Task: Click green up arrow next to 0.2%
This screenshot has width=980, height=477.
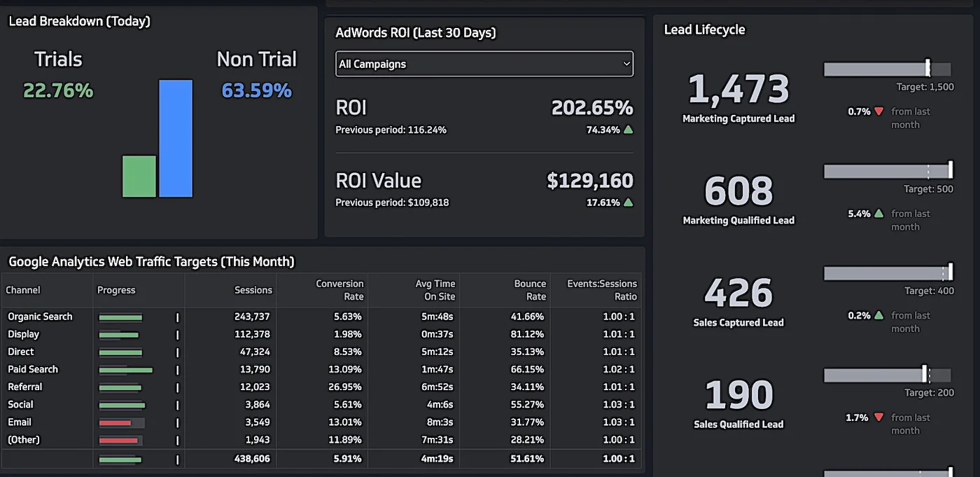Action: (878, 315)
